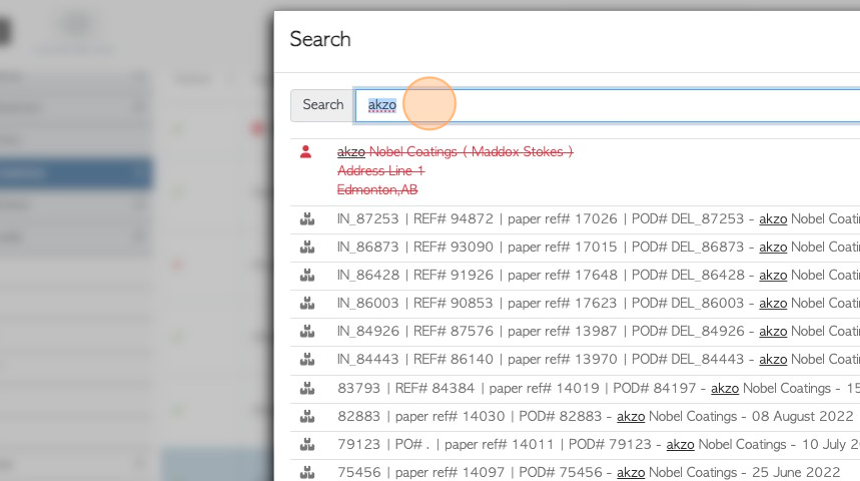Click the shipment icon for IN_87253
Viewport: 860px width, 481px height.
point(307,219)
